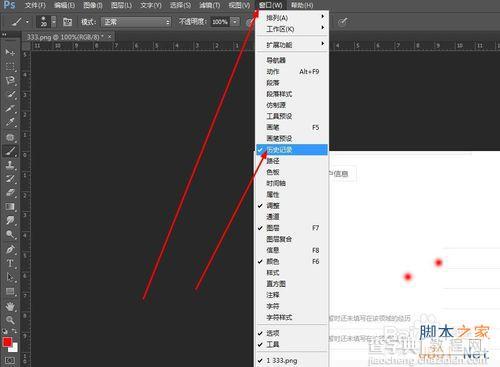Open the 滤镜(T) menu
This screenshot has width=500, height=367.
pos(210,5)
